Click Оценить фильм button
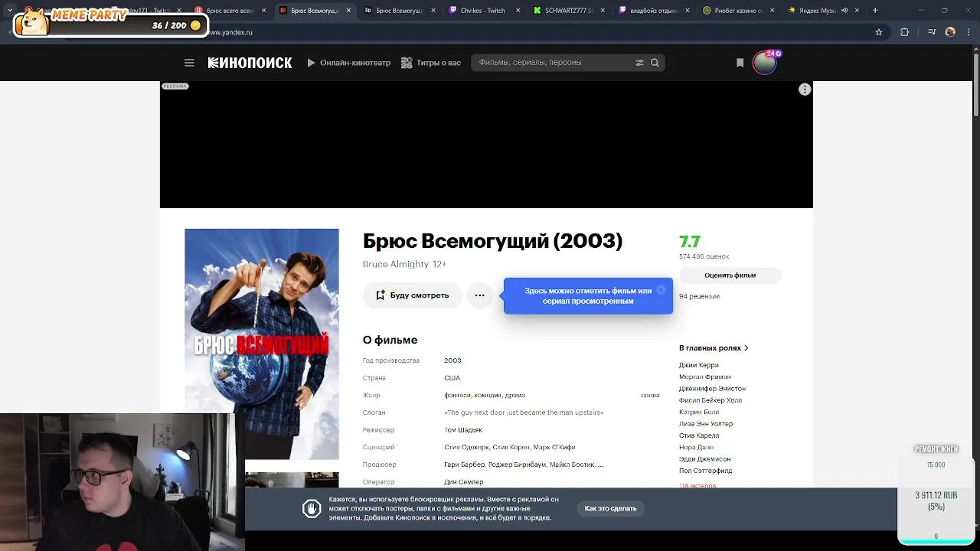This screenshot has width=980, height=551. coord(730,275)
